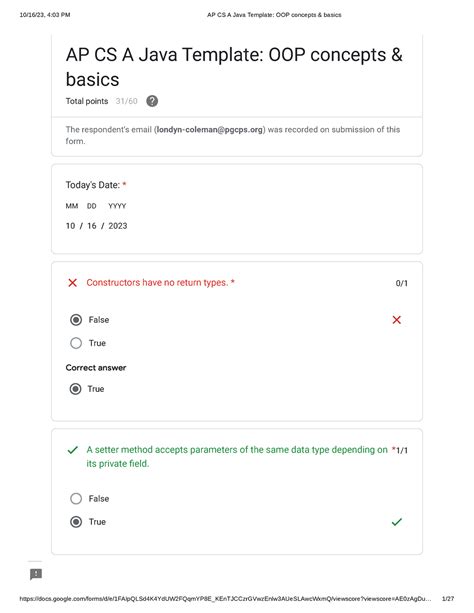Screen dimensions: 474x613
Task: Click the month field showing 10
Action: [x=70, y=226]
